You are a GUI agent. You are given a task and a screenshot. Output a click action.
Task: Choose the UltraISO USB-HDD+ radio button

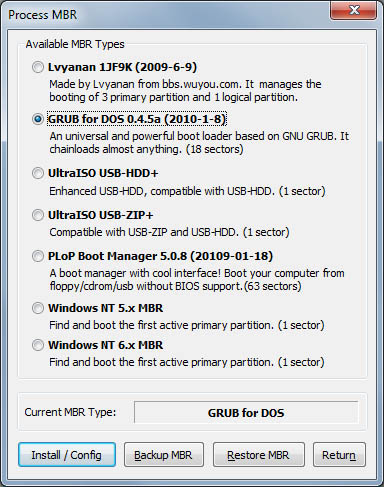click(38, 173)
